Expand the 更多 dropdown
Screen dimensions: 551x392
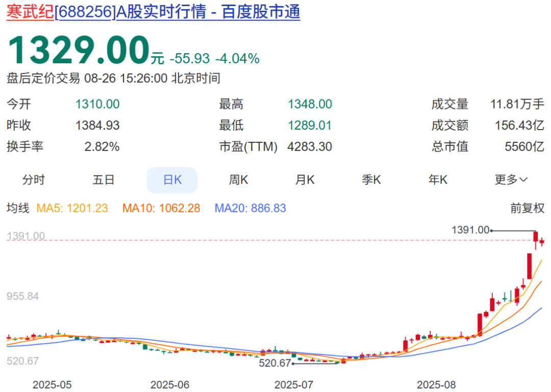pyautogui.click(x=511, y=180)
